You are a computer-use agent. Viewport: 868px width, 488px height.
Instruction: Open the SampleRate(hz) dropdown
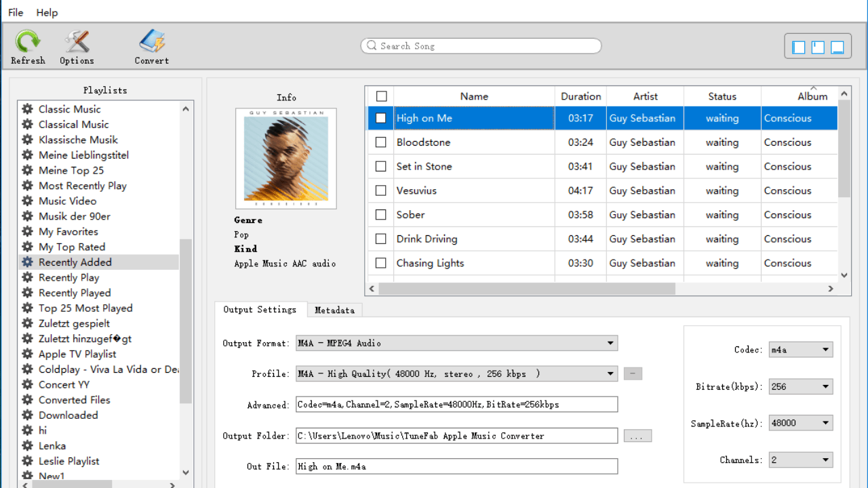(800, 423)
